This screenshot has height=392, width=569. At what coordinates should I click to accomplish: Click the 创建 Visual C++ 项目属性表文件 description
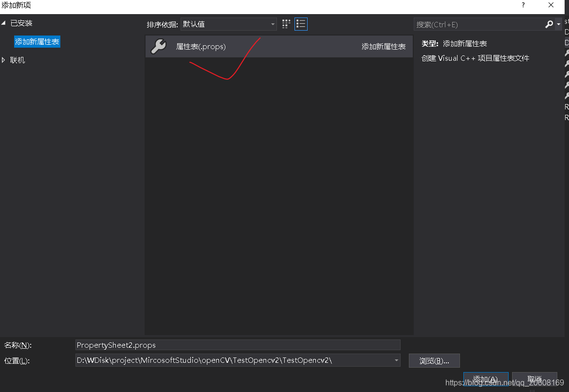coord(475,58)
